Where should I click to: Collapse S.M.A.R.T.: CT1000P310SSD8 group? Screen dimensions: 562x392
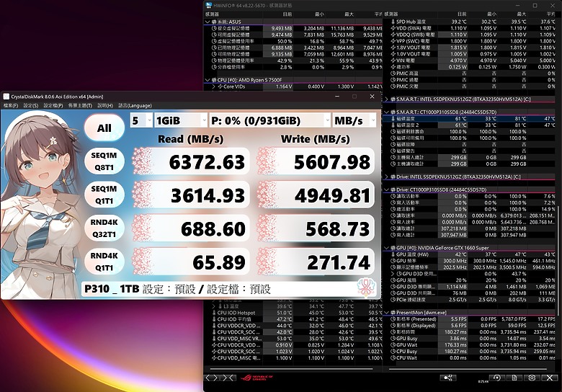pyautogui.click(x=386, y=112)
